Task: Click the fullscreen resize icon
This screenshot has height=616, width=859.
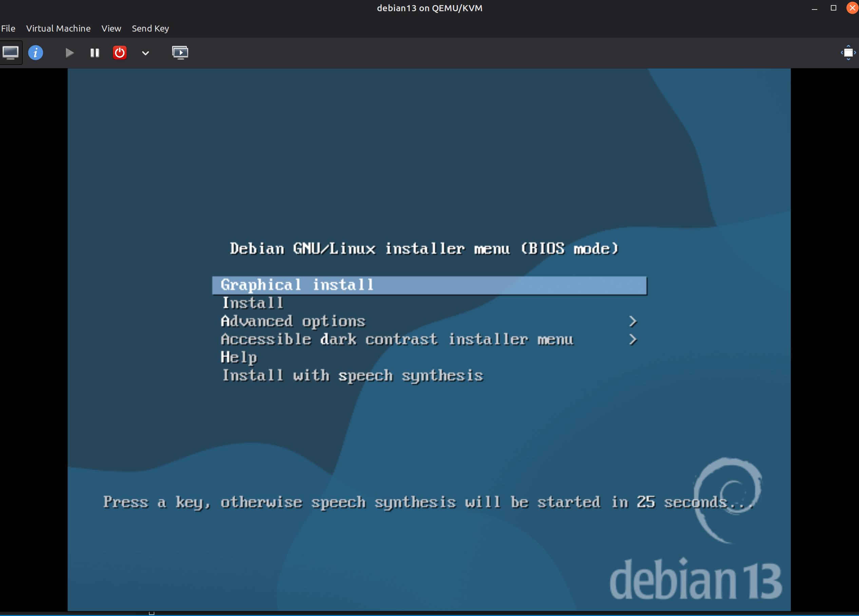Action: [x=848, y=53]
